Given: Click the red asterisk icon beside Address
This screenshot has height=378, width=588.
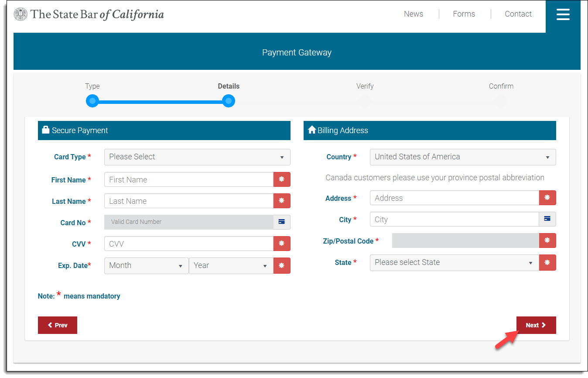Looking at the screenshot, I should (547, 198).
